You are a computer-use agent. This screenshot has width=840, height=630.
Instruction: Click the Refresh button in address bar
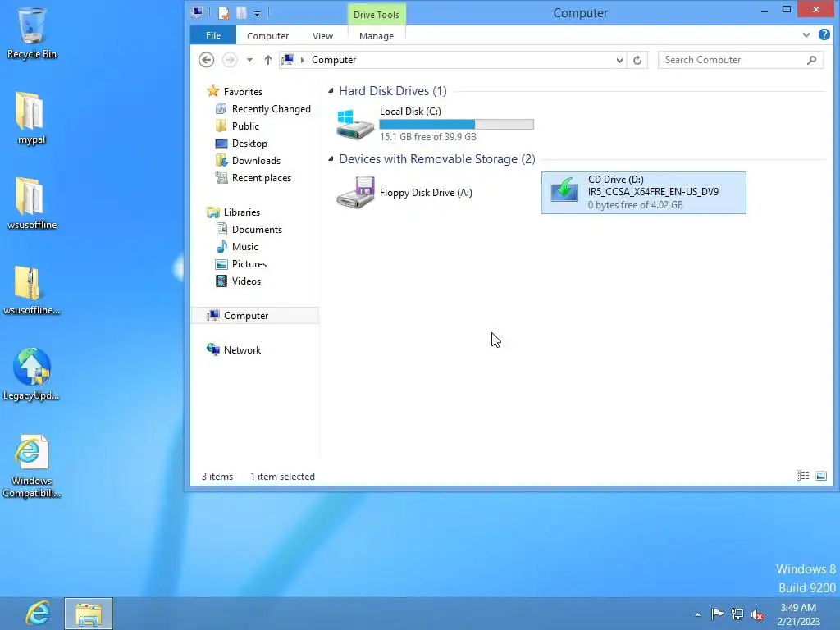click(x=637, y=60)
